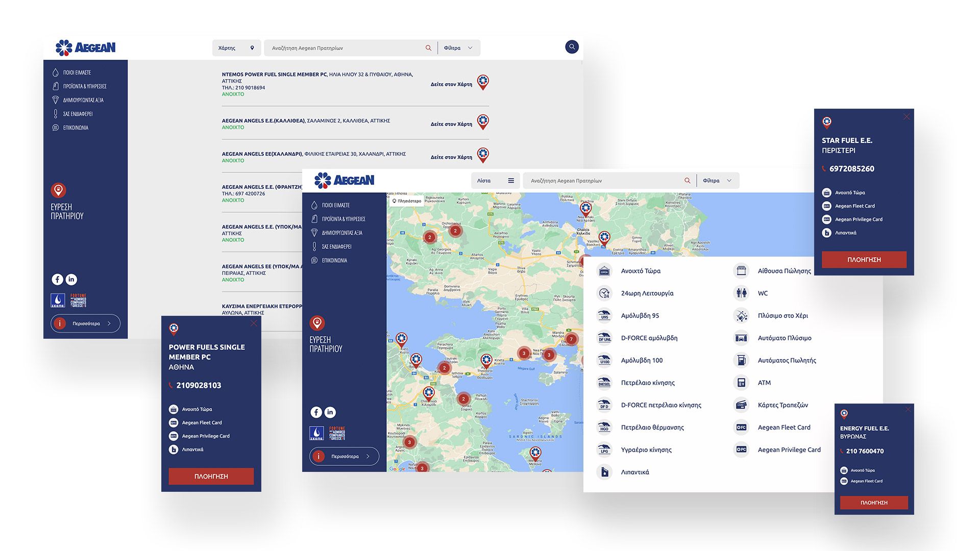Click the ATM icon in filters panel
The image size is (980, 551).
tap(741, 383)
